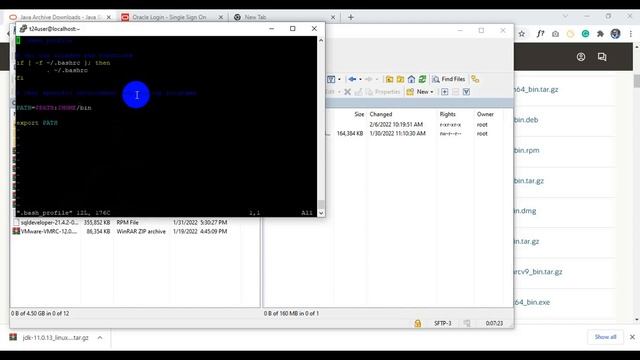Go back using WinSCP blue back arrow
The image size is (640, 360).
352,79
